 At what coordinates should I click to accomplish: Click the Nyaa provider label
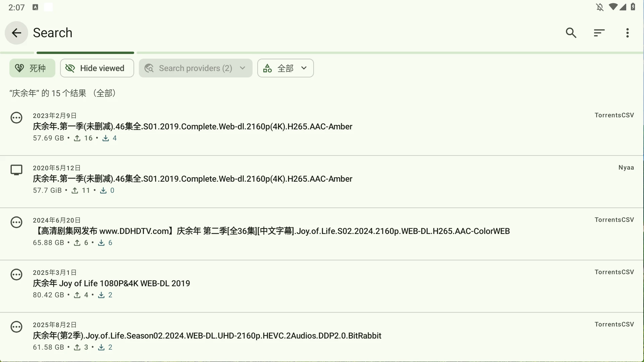pyautogui.click(x=626, y=168)
